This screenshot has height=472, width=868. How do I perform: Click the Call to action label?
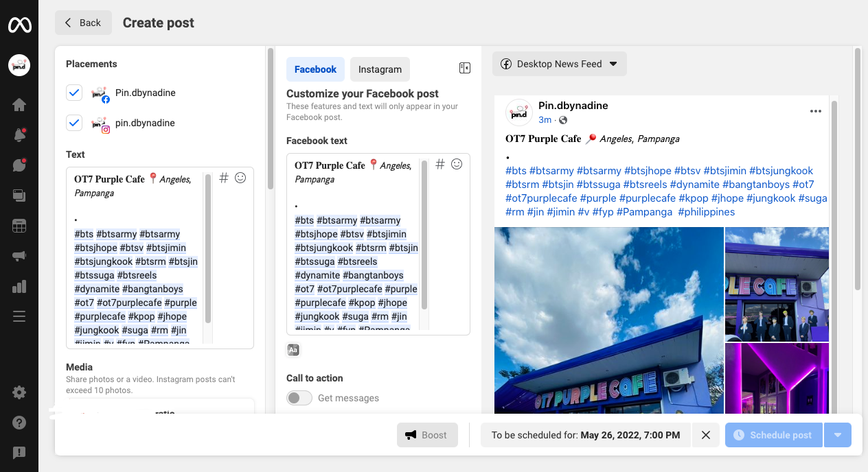[x=315, y=378]
